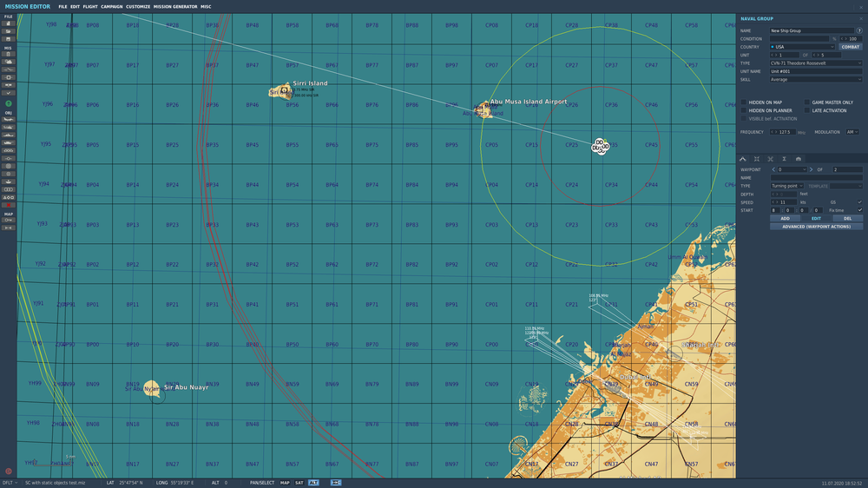Viewport: 868px width, 488px height.
Task: Expand the Skill Average dropdown
Action: (816, 79)
